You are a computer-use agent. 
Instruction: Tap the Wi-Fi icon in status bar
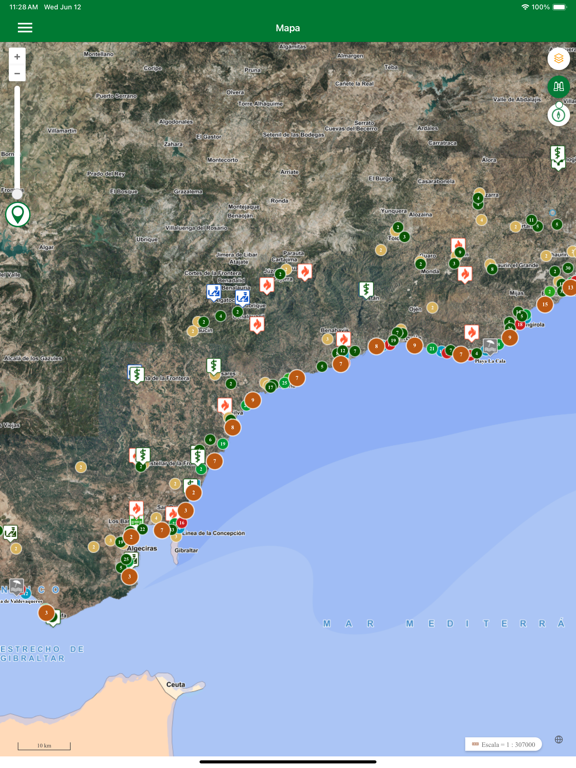(x=525, y=7)
